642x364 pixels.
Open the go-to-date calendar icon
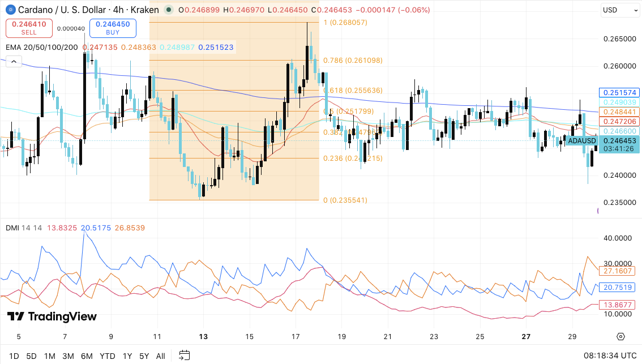pyautogui.click(x=183, y=356)
